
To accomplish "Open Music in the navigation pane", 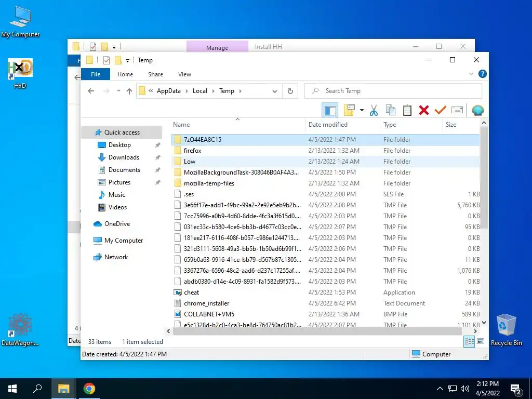I will (117, 195).
